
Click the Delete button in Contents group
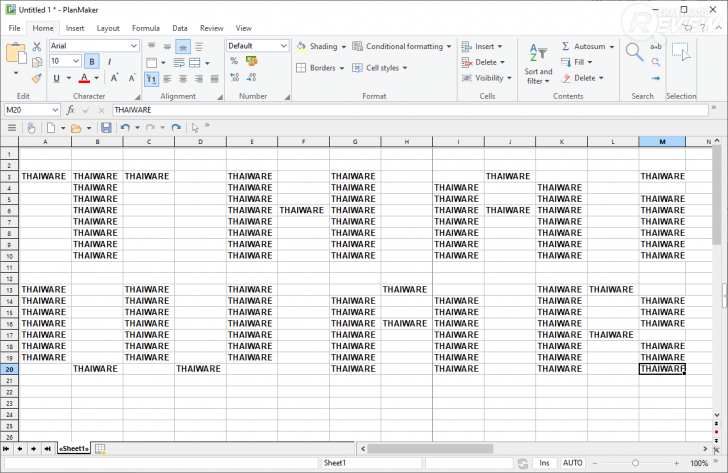coord(582,78)
